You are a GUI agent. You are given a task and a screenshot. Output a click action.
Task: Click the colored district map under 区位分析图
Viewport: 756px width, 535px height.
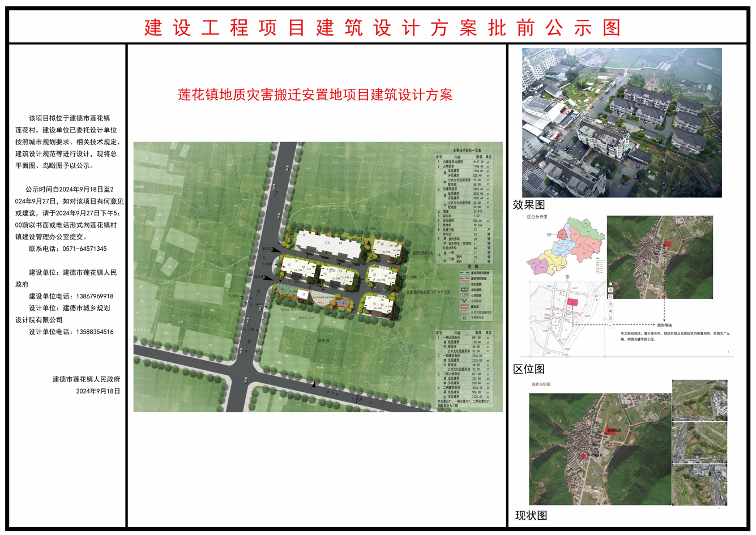coord(565,247)
